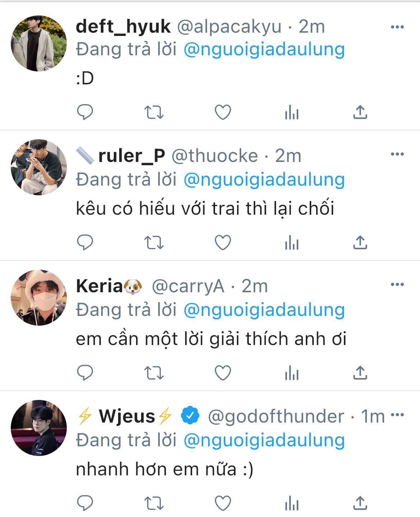View analytics on Wjeus's tweet
This screenshot has width=420, height=517.
291,503
